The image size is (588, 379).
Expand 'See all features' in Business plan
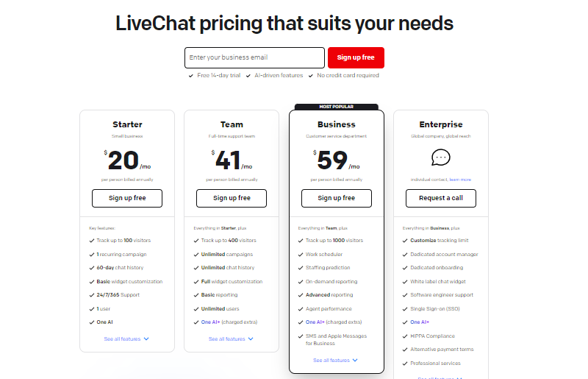pyautogui.click(x=336, y=361)
